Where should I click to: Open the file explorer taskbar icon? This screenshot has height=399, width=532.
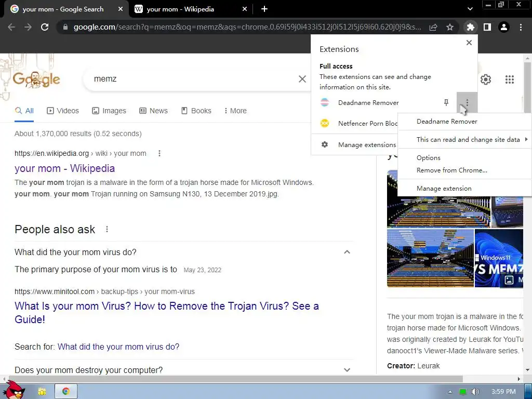point(42,392)
